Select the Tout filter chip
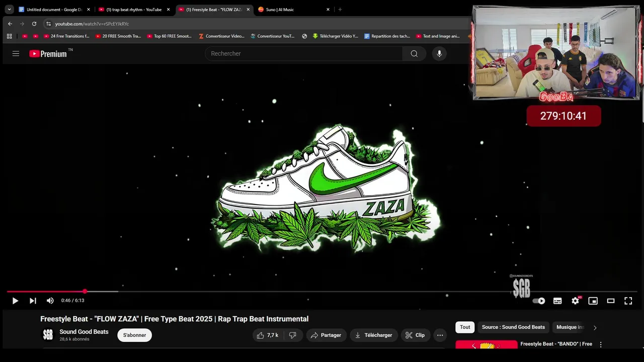Screen dimensions: 644x362 [x=465, y=327]
